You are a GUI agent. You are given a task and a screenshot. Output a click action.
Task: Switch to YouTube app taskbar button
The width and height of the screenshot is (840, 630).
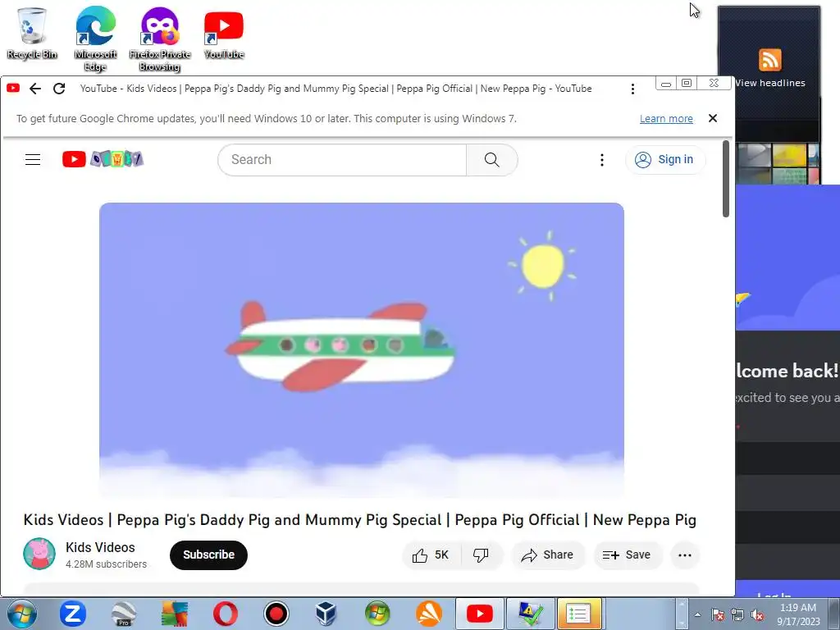[x=479, y=614]
